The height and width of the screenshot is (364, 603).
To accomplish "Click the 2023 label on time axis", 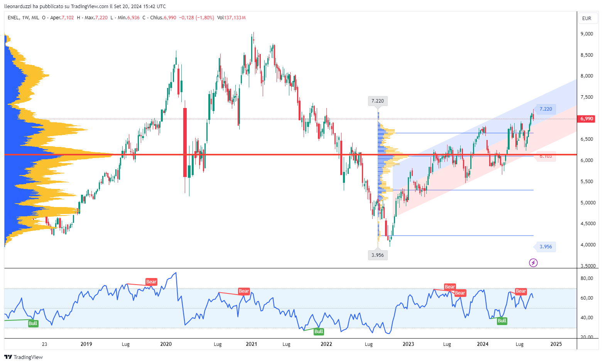I will [x=408, y=344].
